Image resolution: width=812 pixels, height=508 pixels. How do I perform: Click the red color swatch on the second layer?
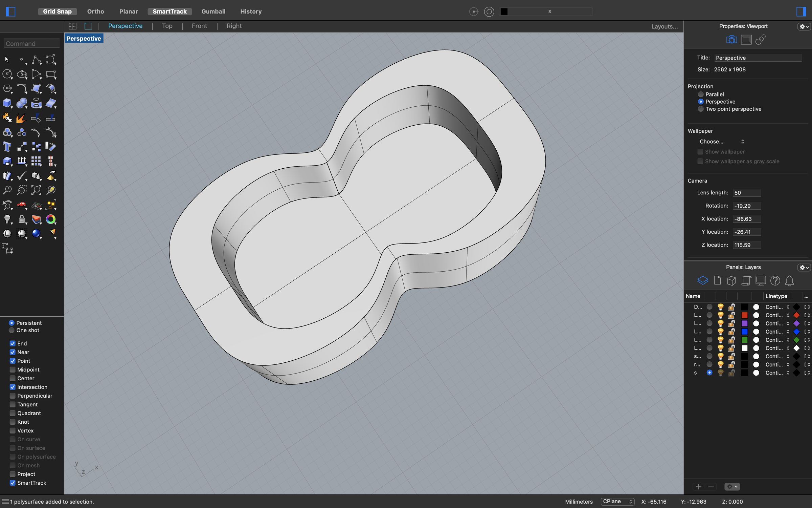point(744,315)
